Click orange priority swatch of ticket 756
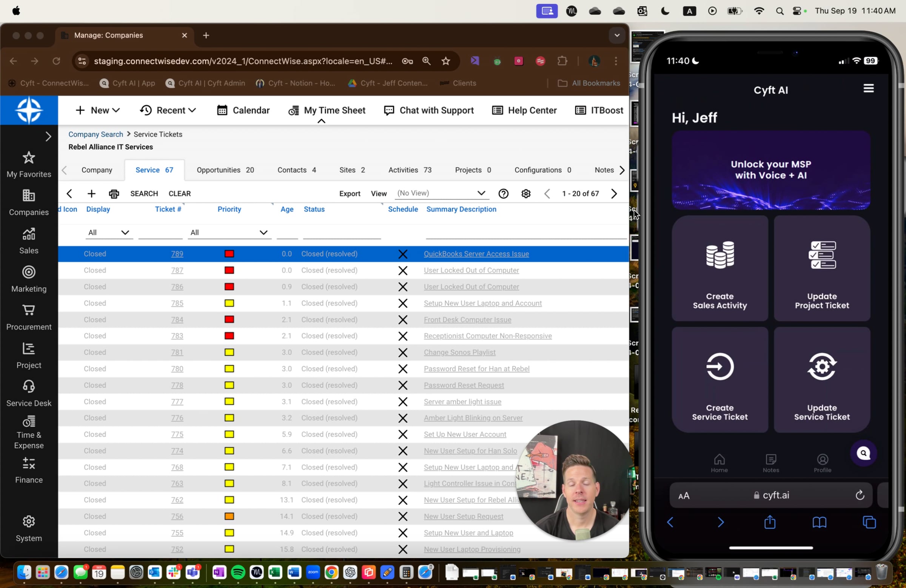Screen dimensions: 906x588 click(229, 516)
